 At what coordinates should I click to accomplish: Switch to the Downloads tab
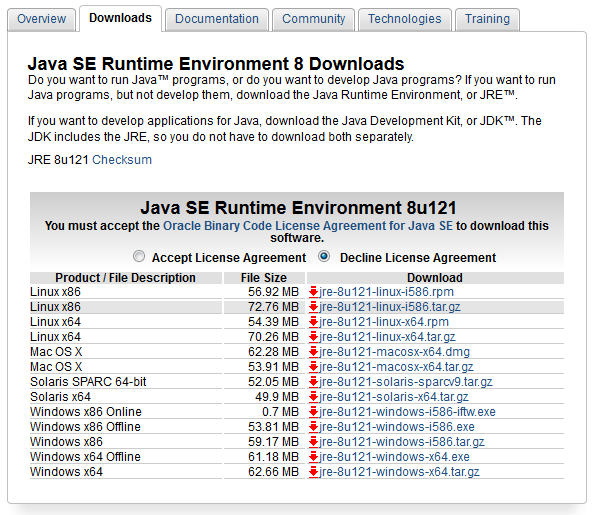(x=120, y=18)
